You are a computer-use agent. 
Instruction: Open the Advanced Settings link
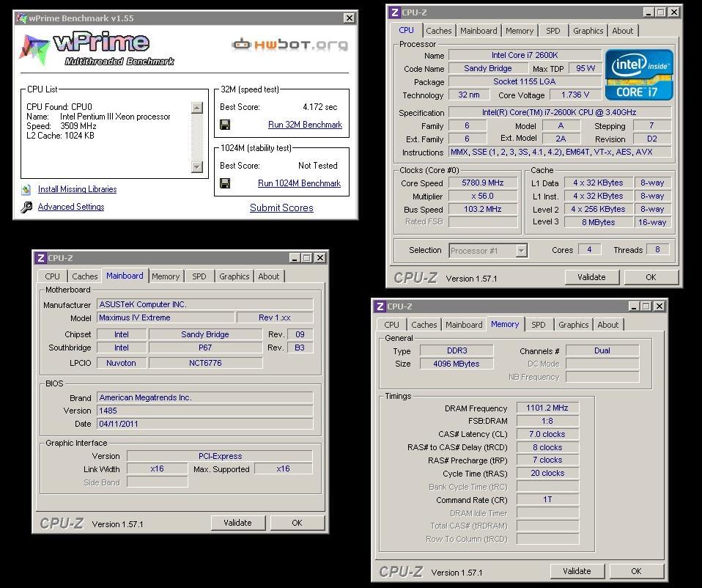pos(71,207)
